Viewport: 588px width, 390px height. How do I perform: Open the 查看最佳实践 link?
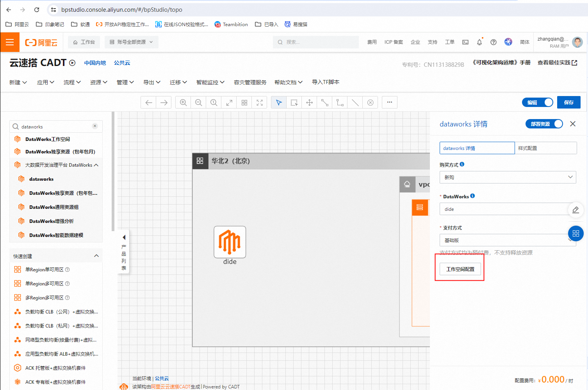(x=557, y=63)
